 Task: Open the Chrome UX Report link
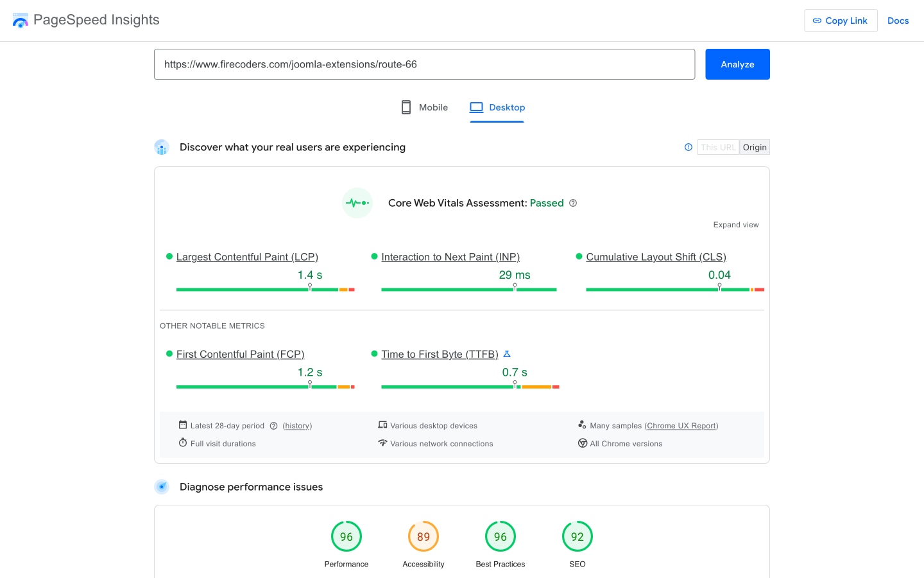click(x=681, y=426)
